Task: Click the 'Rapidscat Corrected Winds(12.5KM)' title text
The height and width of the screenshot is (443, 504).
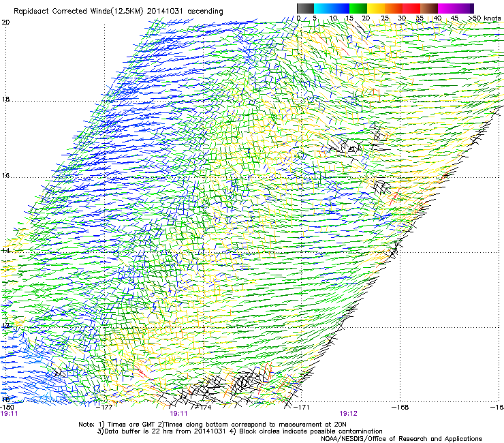Action: pos(78,12)
